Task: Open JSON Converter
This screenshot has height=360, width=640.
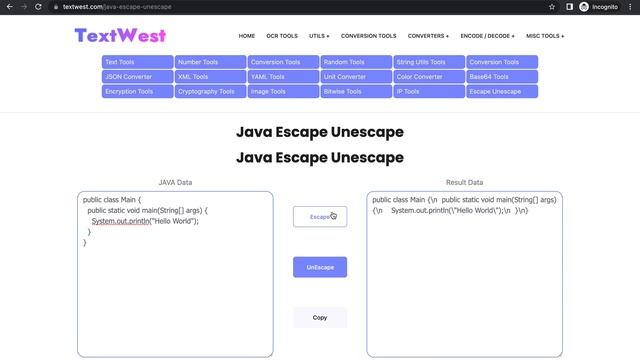Action: [138, 77]
